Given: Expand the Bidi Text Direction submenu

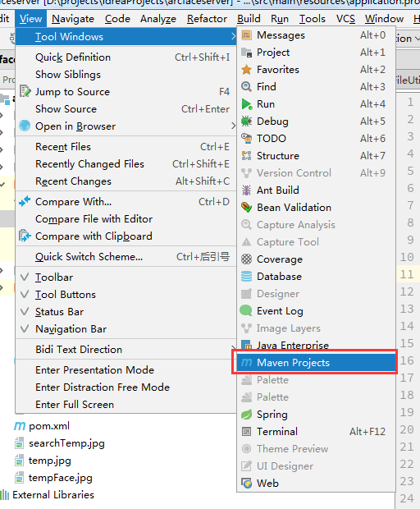Looking at the screenshot, I should click(126, 349).
